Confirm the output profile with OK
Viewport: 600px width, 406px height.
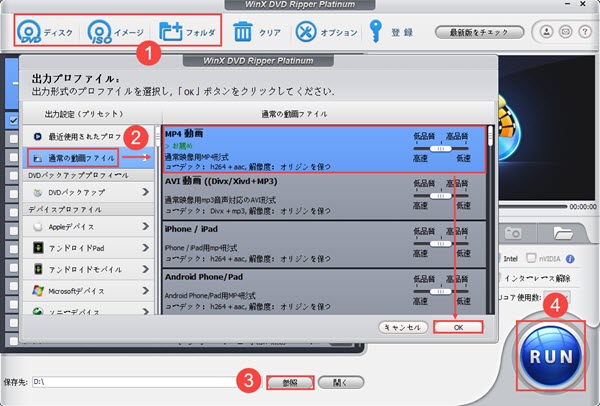coord(458,327)
